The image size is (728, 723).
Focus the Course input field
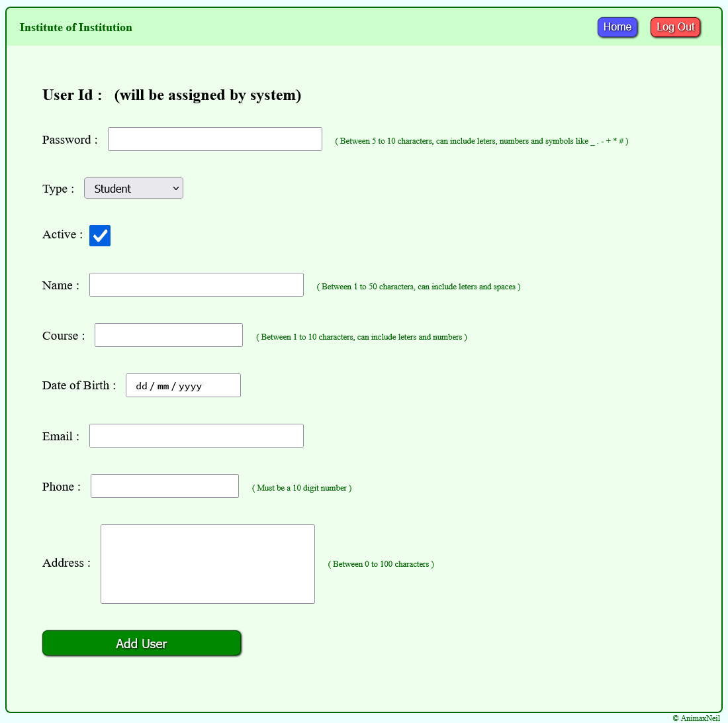pyautogui.click(x=169, y=335)
